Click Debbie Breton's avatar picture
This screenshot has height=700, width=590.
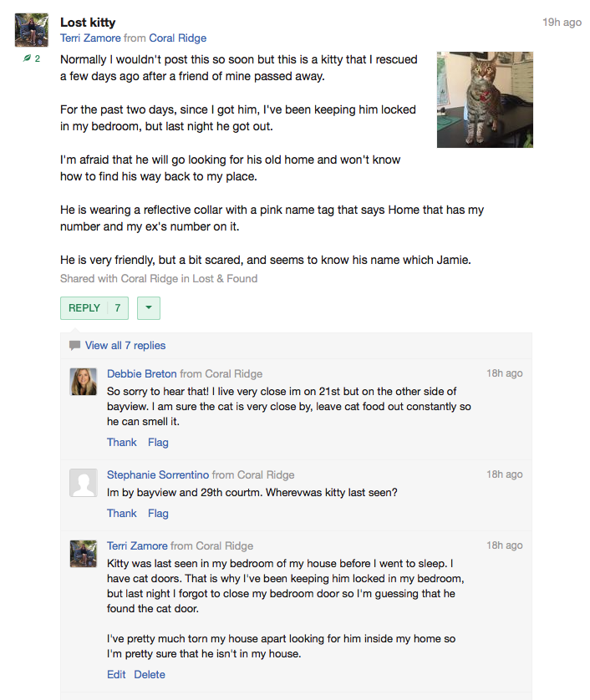point(83,382)
